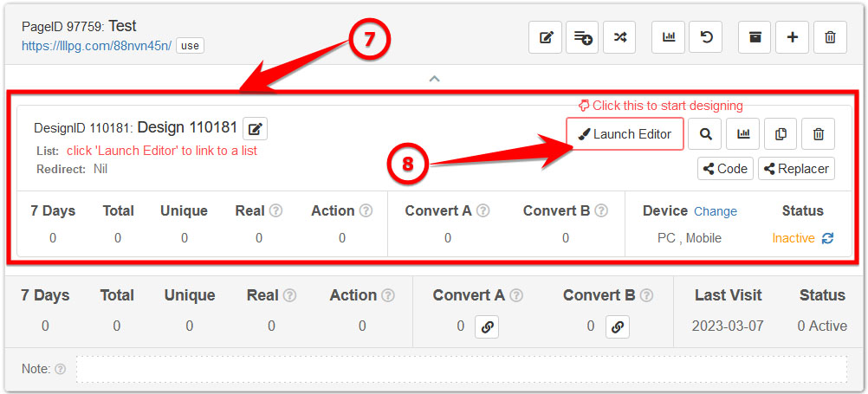
Task: Click the Launch Editor button
Action: [x=625, y=134]
